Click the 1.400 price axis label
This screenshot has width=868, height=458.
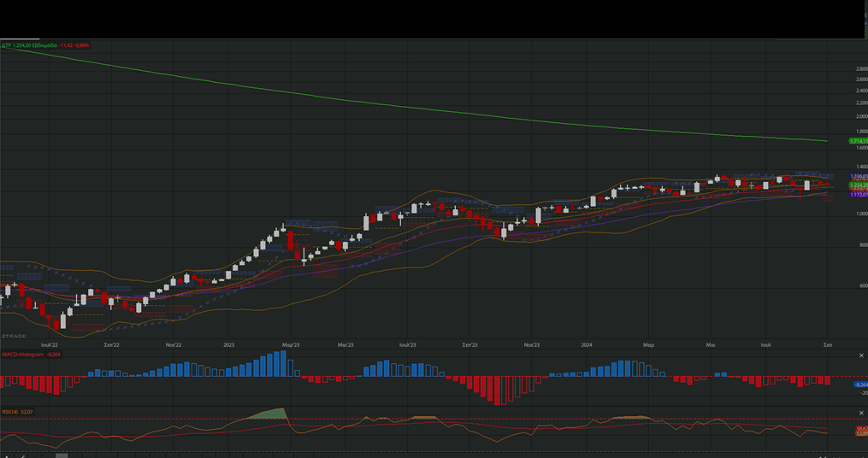coord(861,167)
